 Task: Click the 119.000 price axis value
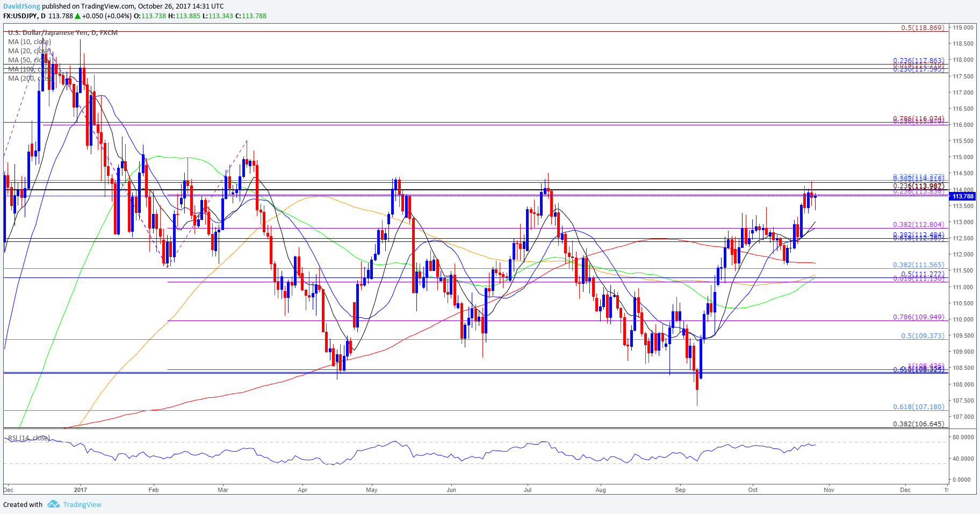click(x=963, y=27)
